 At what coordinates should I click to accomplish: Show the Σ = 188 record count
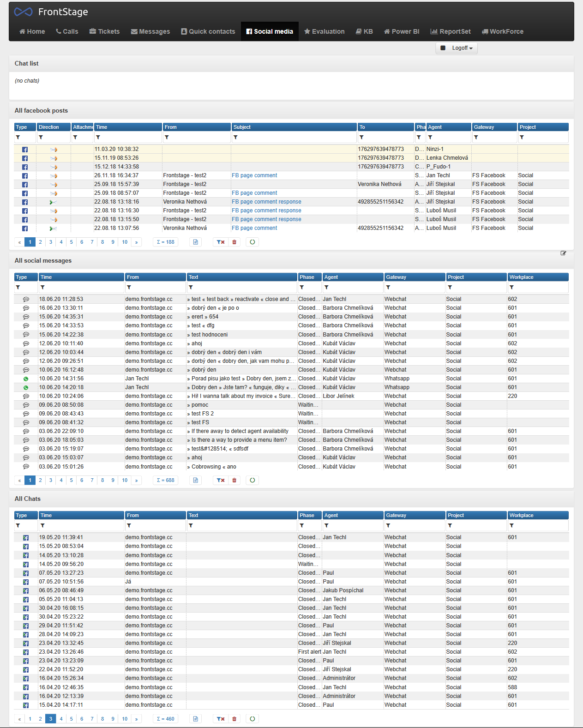tap(166, 242)
